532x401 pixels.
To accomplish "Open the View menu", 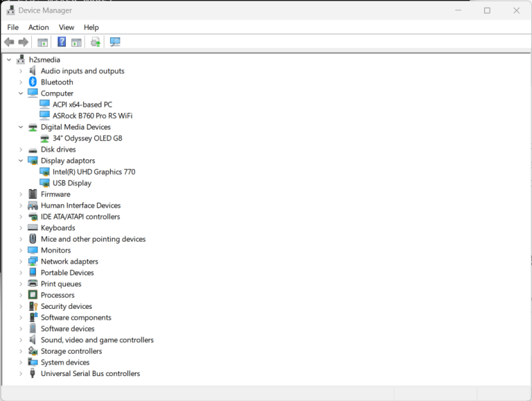I will click(66, 27).
